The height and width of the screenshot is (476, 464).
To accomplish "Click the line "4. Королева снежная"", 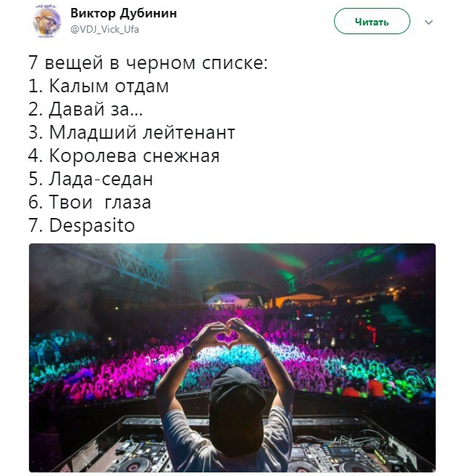I will point(124,156).
